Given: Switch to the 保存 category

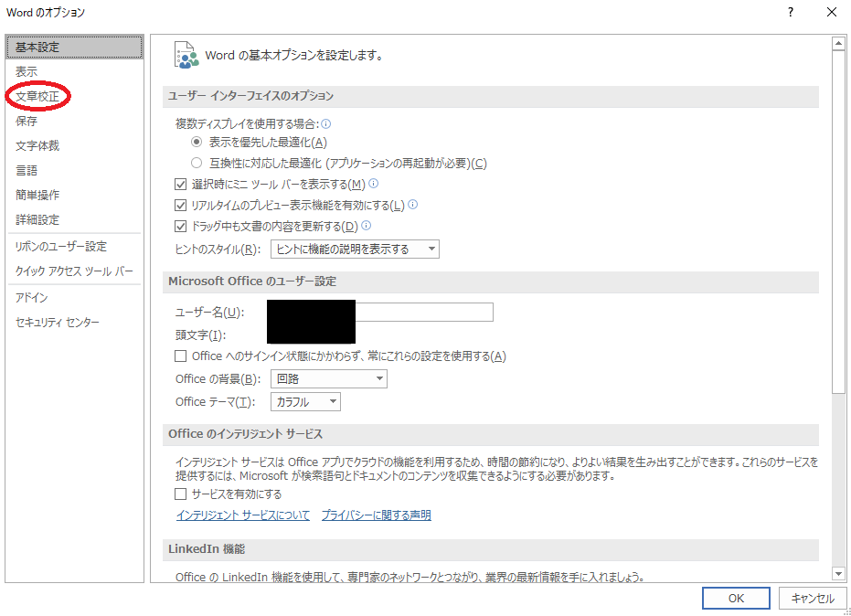Looking at the screenshot, I should point(74,121).
